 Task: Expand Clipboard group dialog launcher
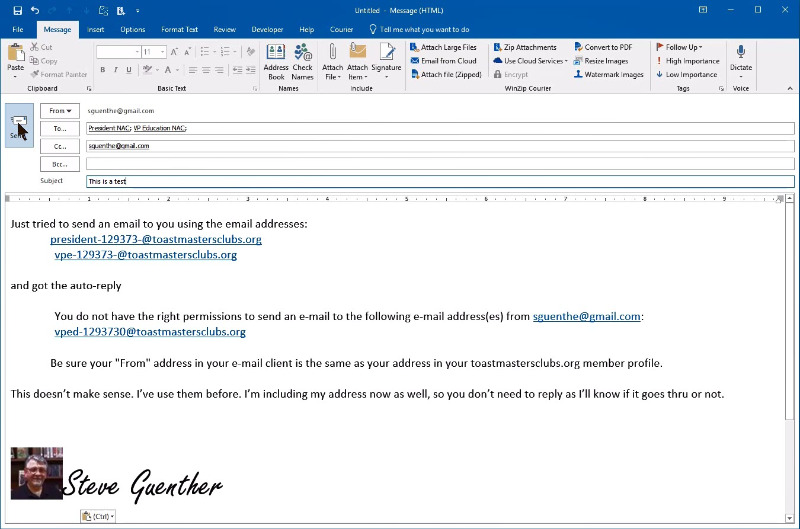click(x=89, y=89)
